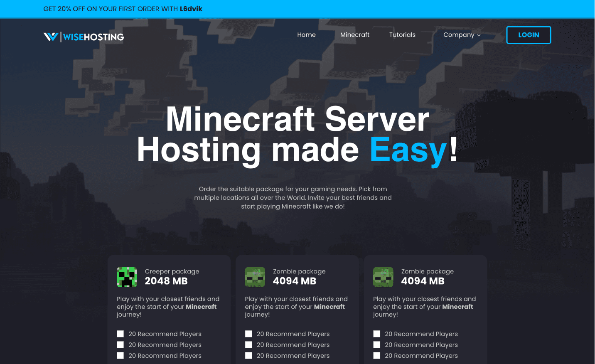This screenshot has width=595, height=364.
Task: Go to the Minecraft nav page
Action: (355, 35)
